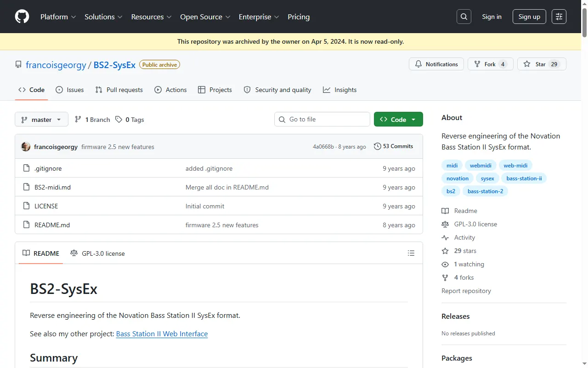View the 53 Commits history
Image resolution: width=588 pixels, height=368 pixels.
click(x=394, y=146)
